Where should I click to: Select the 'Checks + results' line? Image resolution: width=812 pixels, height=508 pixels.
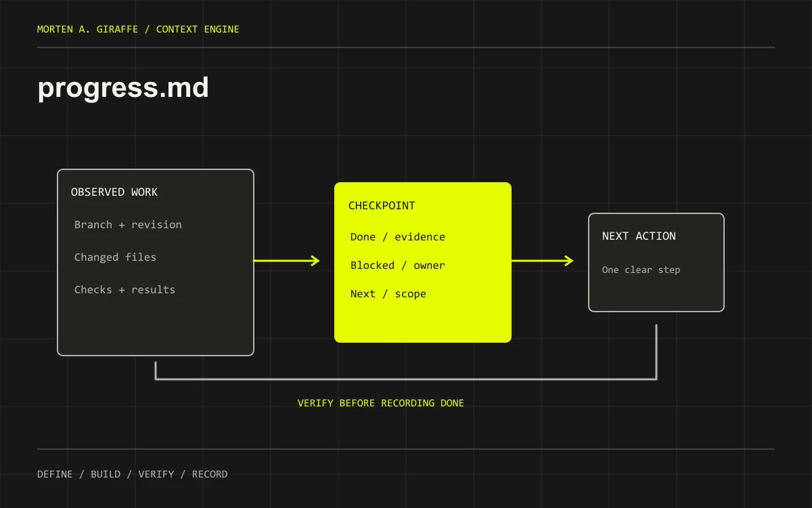[x=125, y=290]
